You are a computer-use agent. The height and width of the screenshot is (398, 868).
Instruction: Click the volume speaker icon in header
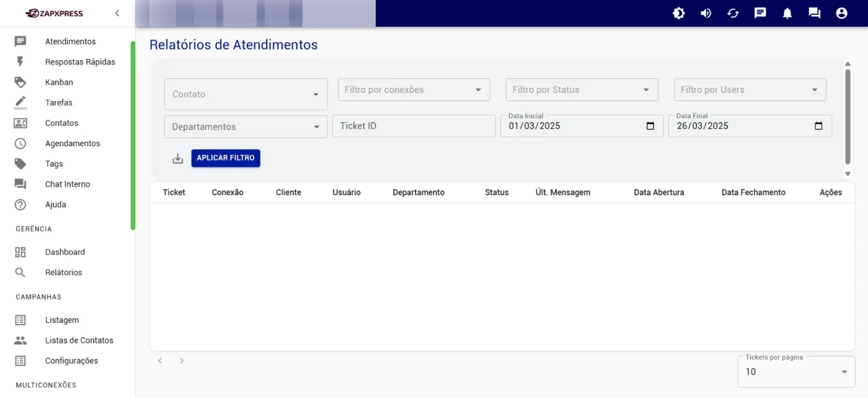point(706,13)
